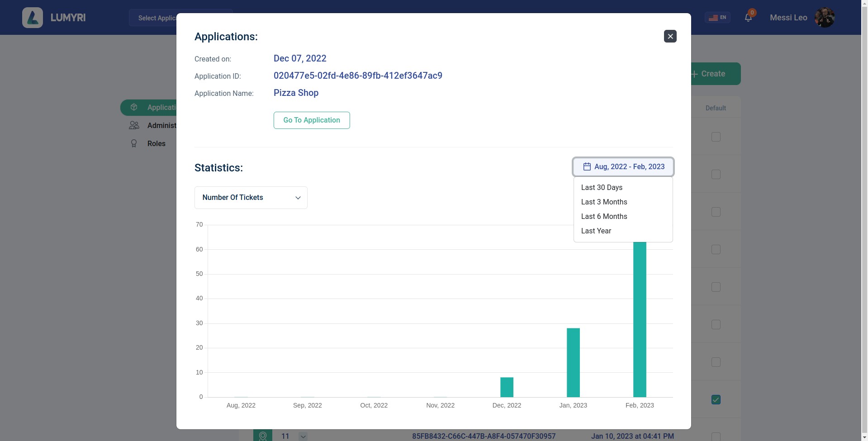
Task: Click the Nov, 2022 axis label
Action: 440,406
